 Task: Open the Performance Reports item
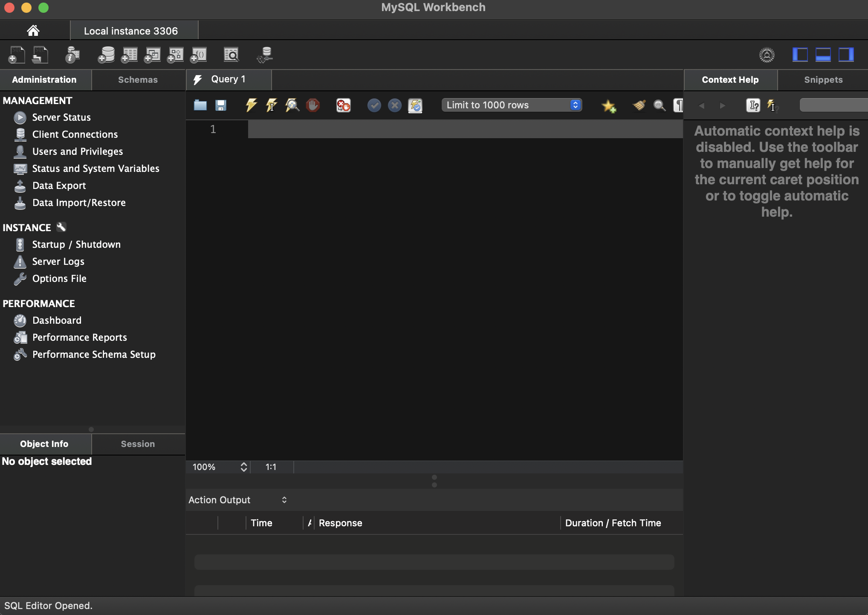coord(79,337)
